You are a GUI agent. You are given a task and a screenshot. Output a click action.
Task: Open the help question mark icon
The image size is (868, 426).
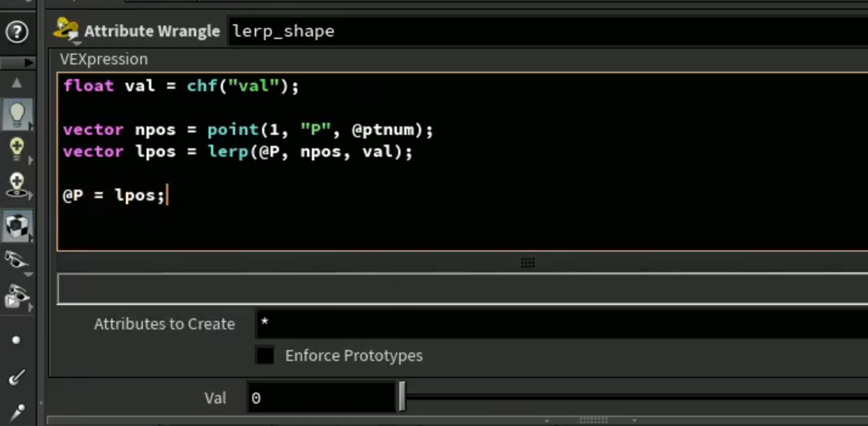point(16,32)
